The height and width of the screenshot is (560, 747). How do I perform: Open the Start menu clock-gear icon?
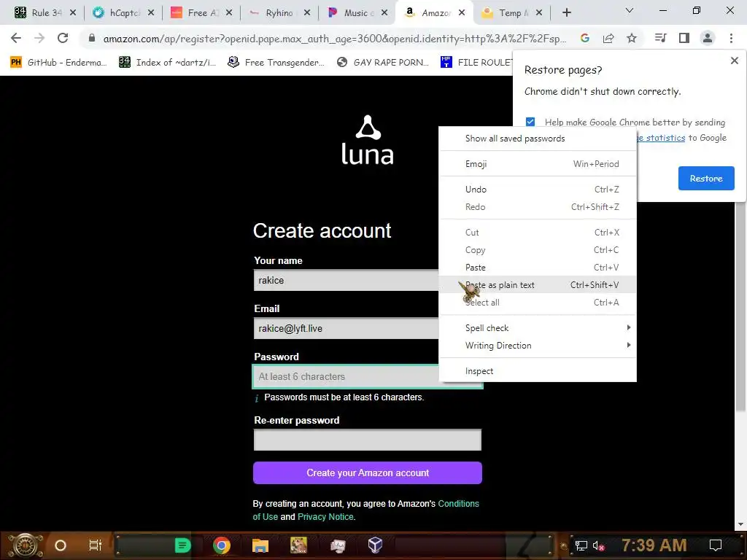point(26,545)
